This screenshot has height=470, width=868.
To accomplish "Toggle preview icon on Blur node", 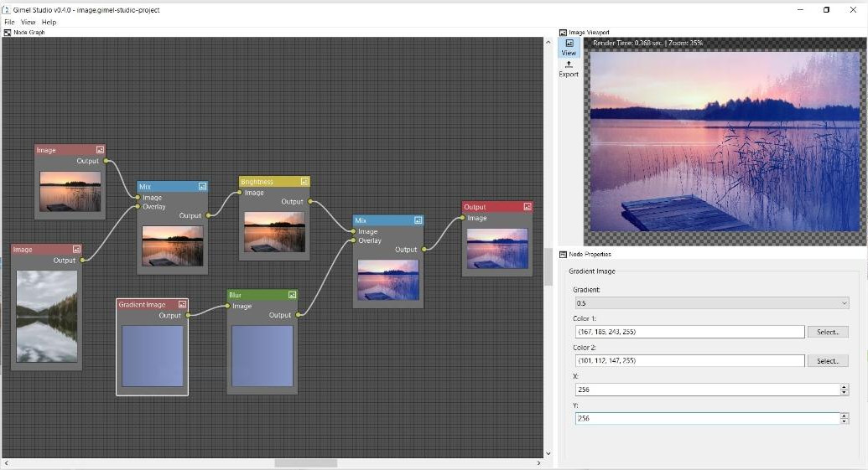I will (x=292, y=295).
